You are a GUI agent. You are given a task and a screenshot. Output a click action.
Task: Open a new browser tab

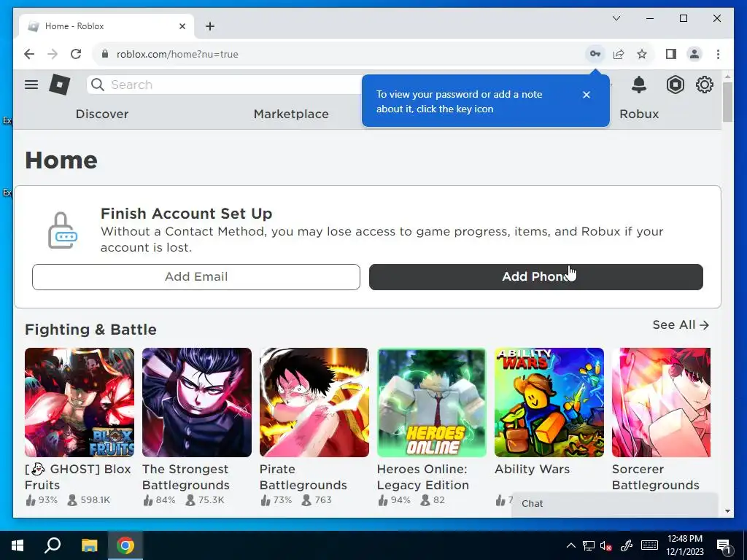[x=210, y=26]
